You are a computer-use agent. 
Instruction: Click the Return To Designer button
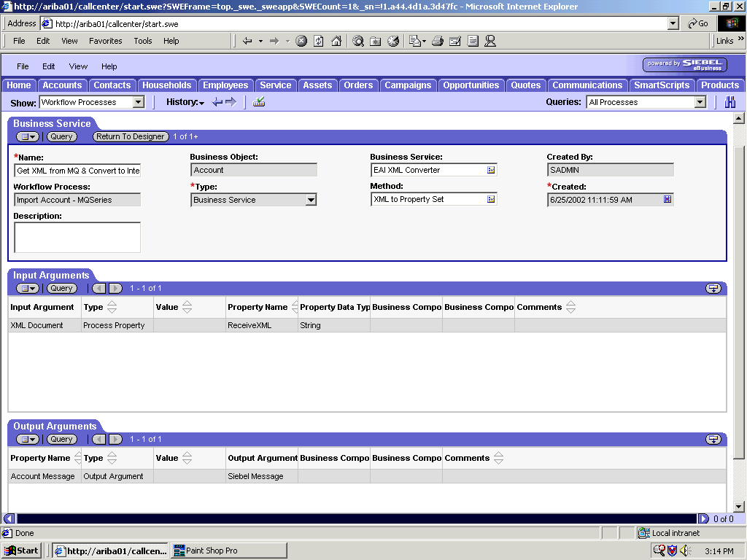tap(130, 136)
